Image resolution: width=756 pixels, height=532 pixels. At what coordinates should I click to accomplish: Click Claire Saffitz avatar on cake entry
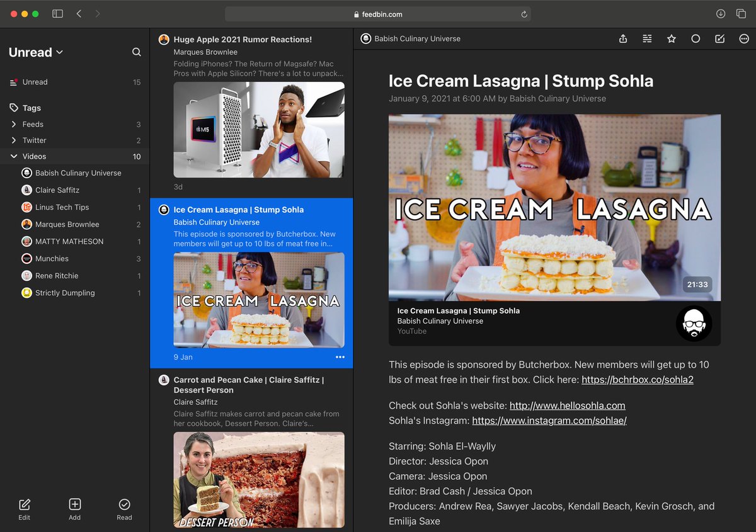tap(164, 380)
